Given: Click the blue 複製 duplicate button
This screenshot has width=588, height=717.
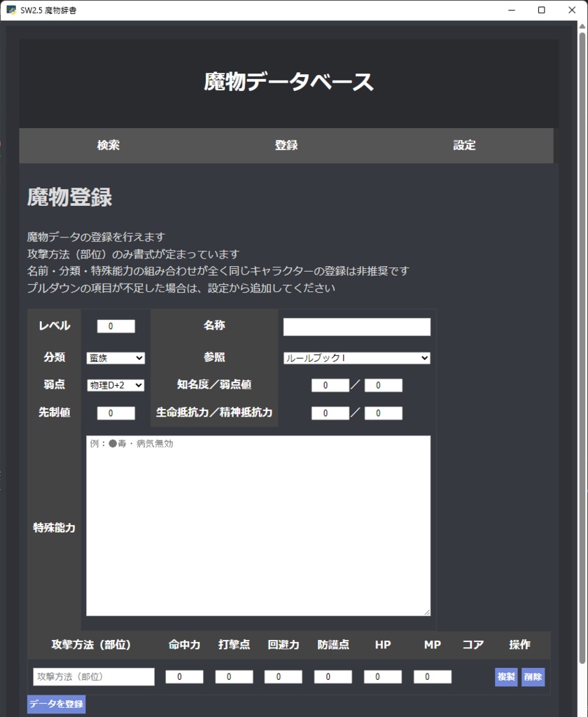Looking at the screenshot, I should point(505,676).
